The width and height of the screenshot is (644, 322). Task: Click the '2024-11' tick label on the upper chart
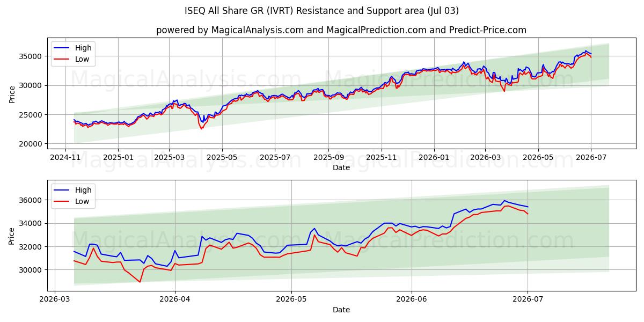pyautogui.click(x=65, y=158)
